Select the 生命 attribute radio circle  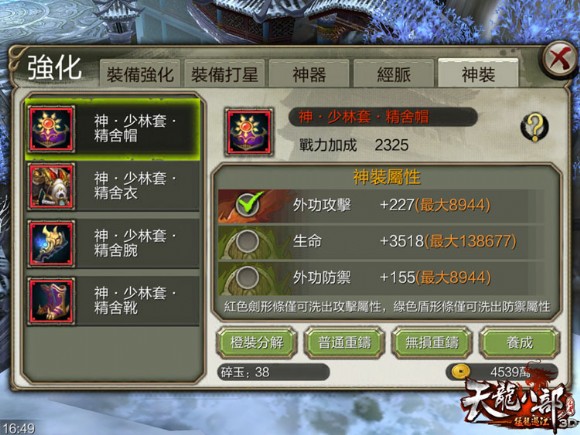(x=247, y=242)
